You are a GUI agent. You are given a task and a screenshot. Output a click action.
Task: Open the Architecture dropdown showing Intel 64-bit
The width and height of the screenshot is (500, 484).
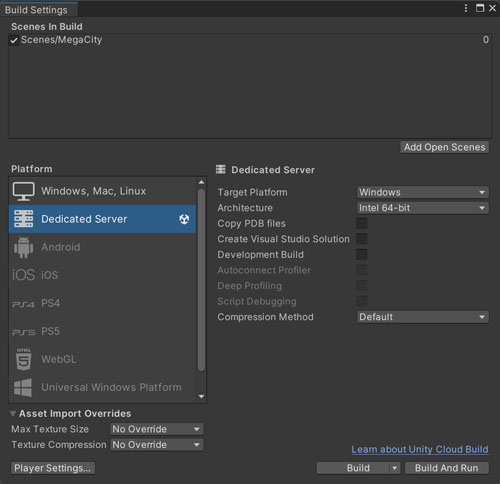point(422,208)
